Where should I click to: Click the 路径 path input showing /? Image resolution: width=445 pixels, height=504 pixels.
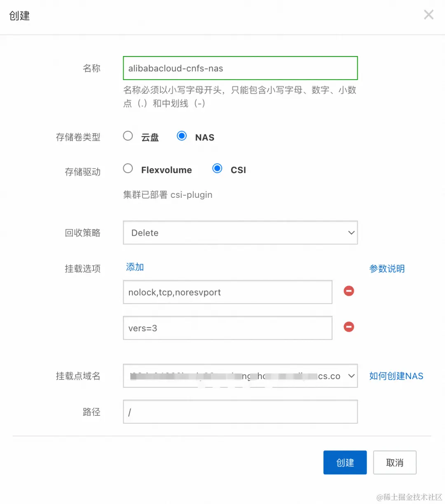(240, 411)
